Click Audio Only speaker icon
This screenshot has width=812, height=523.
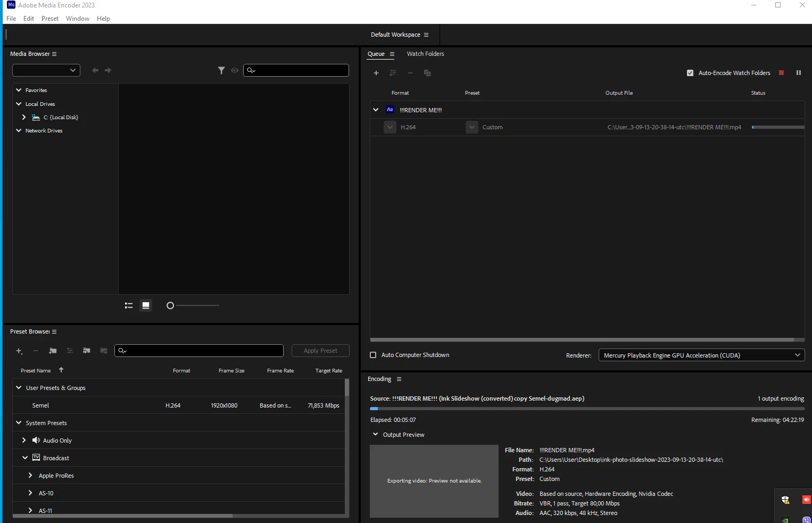point(36,440)
